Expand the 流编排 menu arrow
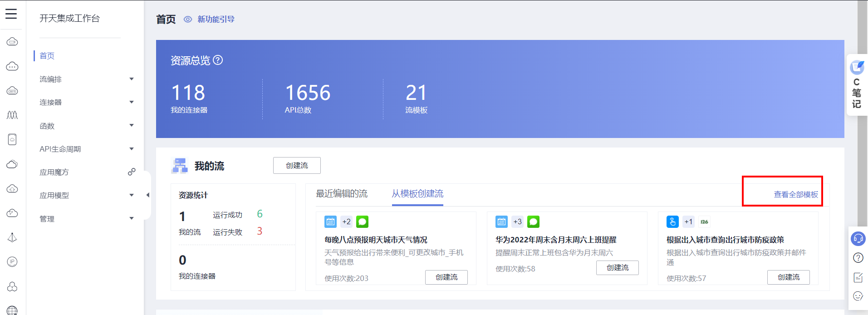868x315 pixels. click(x=132, y=79)
